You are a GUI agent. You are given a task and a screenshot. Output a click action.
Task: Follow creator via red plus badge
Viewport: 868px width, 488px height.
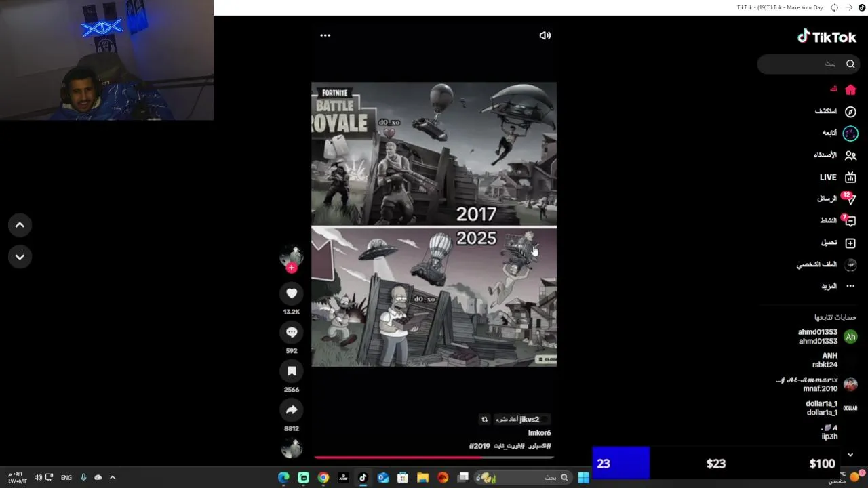(x=292, y=268)
